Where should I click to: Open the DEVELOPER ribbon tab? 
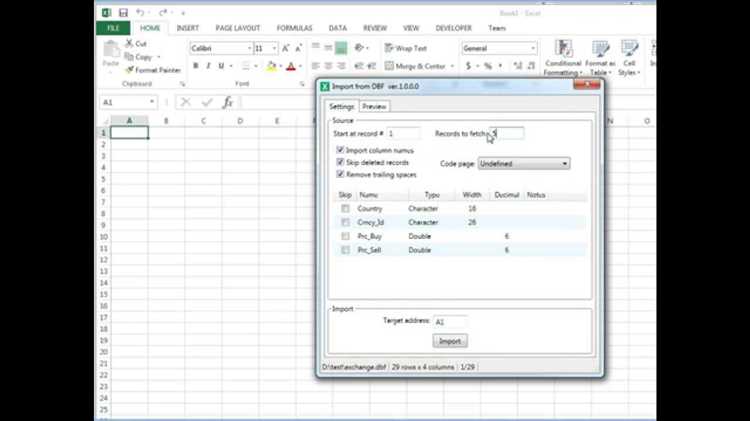point(453,28)
